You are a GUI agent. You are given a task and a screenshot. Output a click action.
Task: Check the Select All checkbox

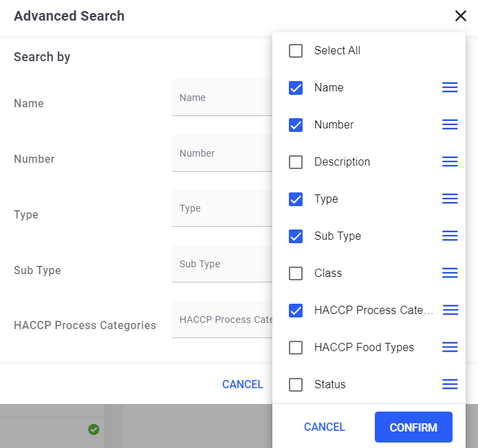point(295,51)
